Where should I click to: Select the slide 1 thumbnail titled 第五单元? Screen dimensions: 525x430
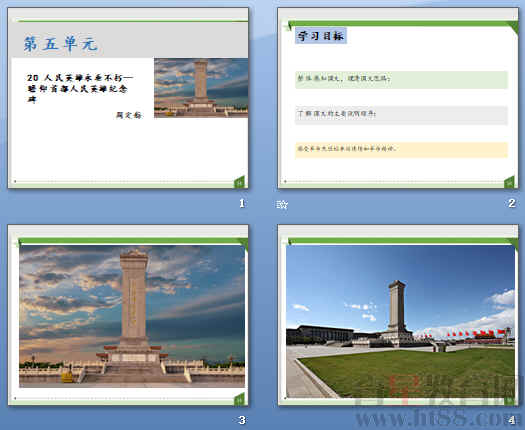pos(128,98)
